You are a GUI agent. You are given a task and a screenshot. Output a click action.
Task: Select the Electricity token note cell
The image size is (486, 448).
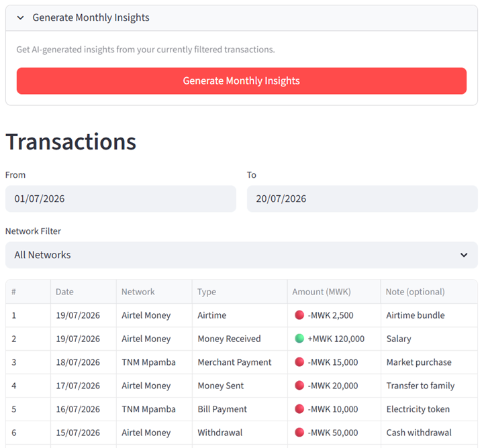tap(429, 409)
